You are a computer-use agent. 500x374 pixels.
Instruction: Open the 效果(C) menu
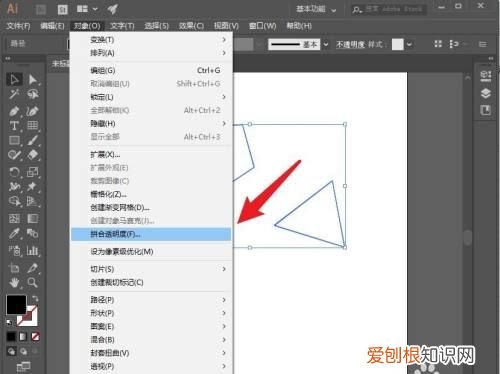coord(191,26)
